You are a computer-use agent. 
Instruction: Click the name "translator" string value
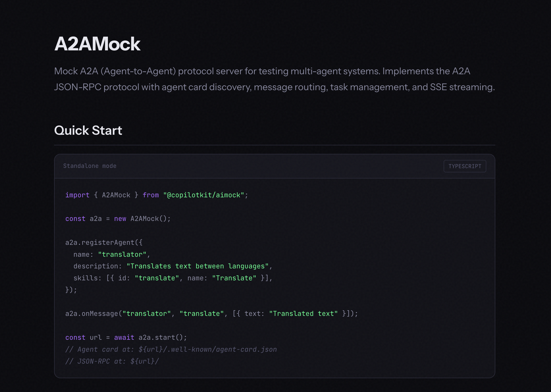click(122, 255)
